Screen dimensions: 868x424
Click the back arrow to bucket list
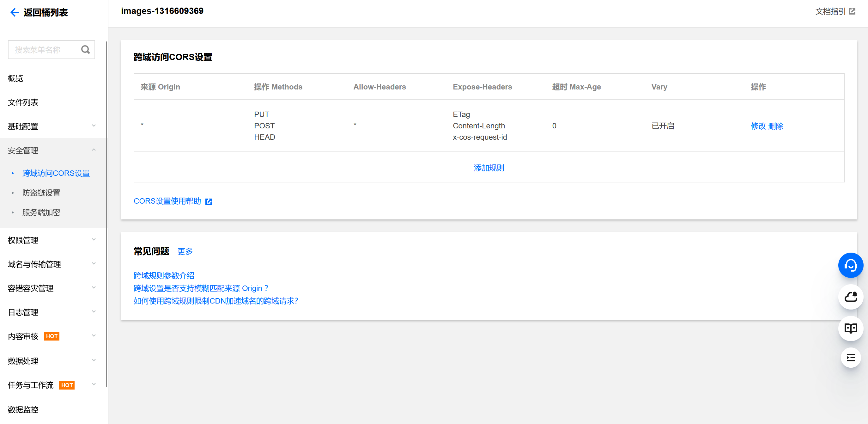pos(15,12)
